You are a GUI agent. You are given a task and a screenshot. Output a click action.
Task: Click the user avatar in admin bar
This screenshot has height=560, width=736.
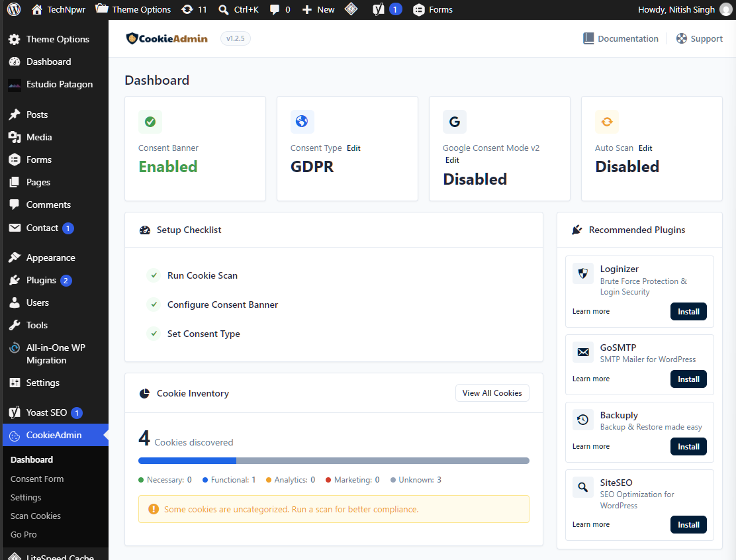725,9
